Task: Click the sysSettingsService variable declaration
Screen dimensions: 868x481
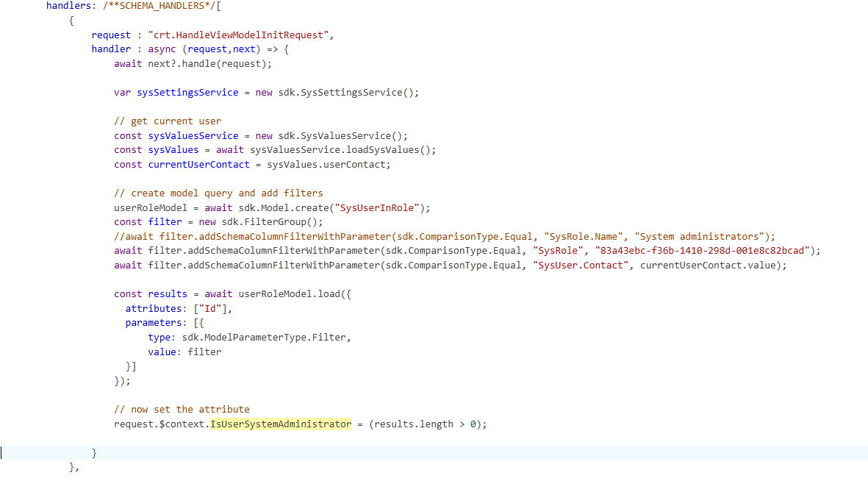Action: click(x=187, y=93)
